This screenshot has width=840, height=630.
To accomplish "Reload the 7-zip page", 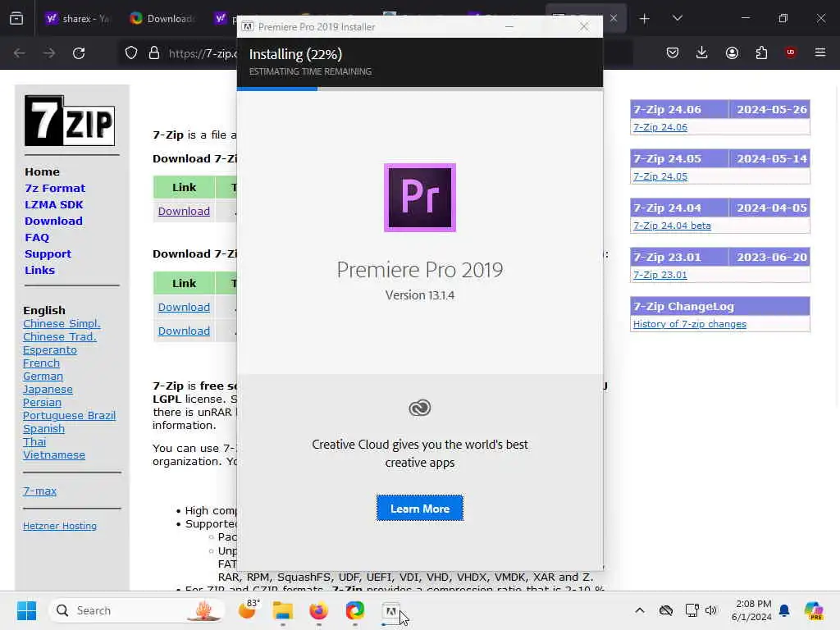I will click(x=79, y=53).
